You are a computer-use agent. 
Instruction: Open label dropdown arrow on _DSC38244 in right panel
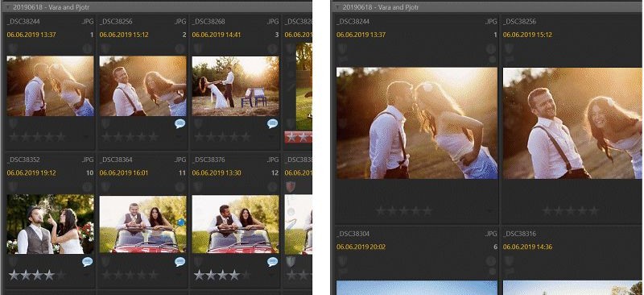[x=489, y=211]
